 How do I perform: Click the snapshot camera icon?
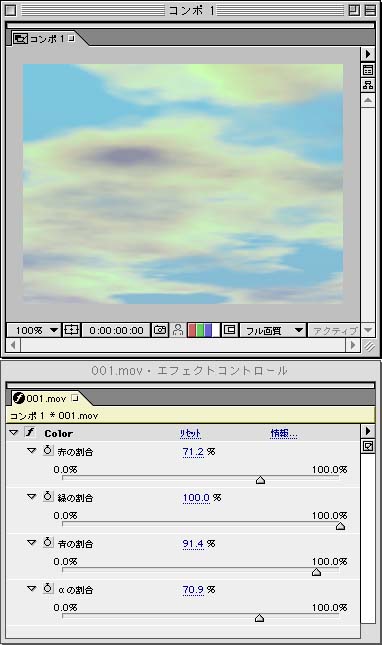click(x=160, y=330)
